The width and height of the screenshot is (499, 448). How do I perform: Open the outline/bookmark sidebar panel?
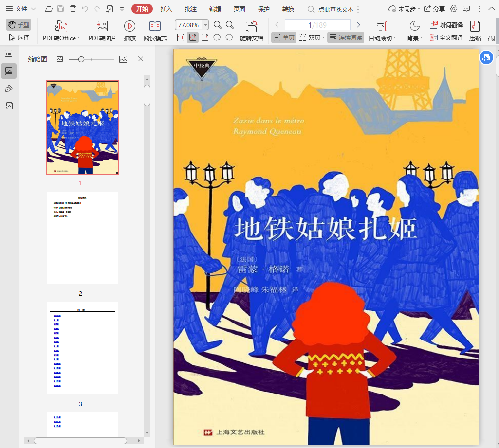tap(9, 53)
